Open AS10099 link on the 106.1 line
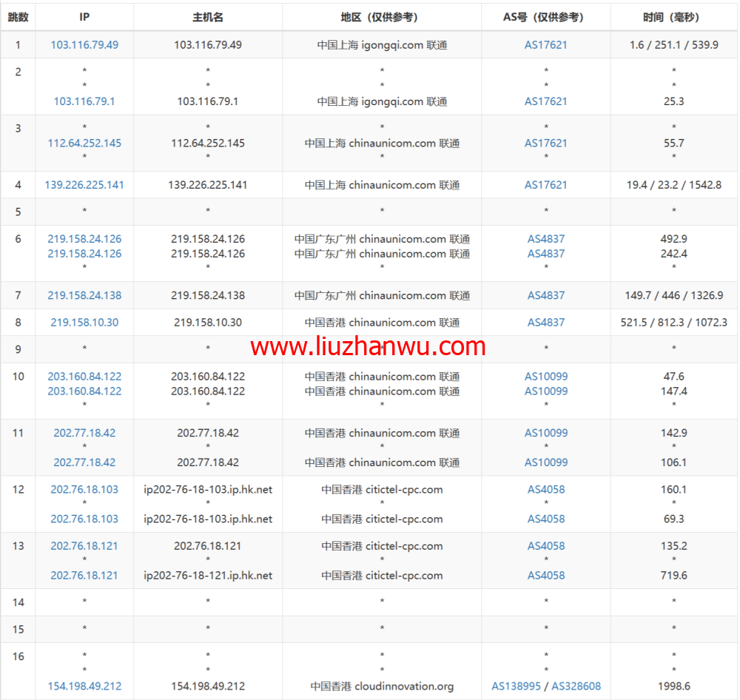 pos(546,462)
